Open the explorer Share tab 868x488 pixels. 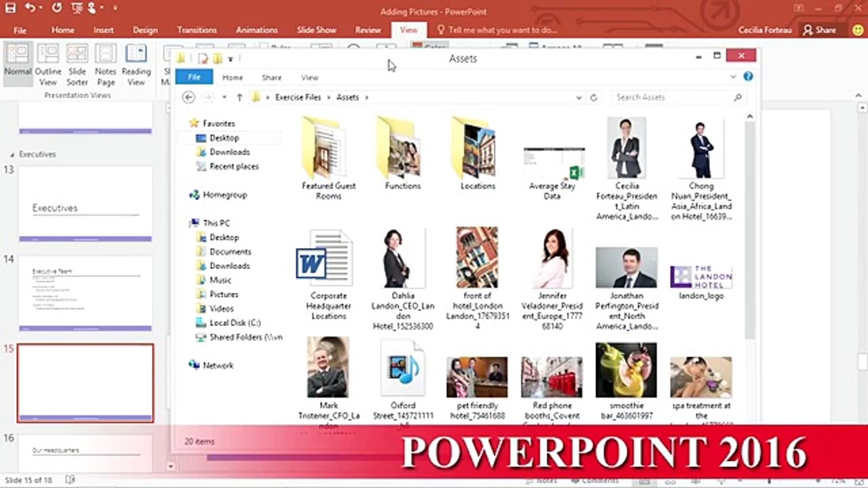[271, 77]
